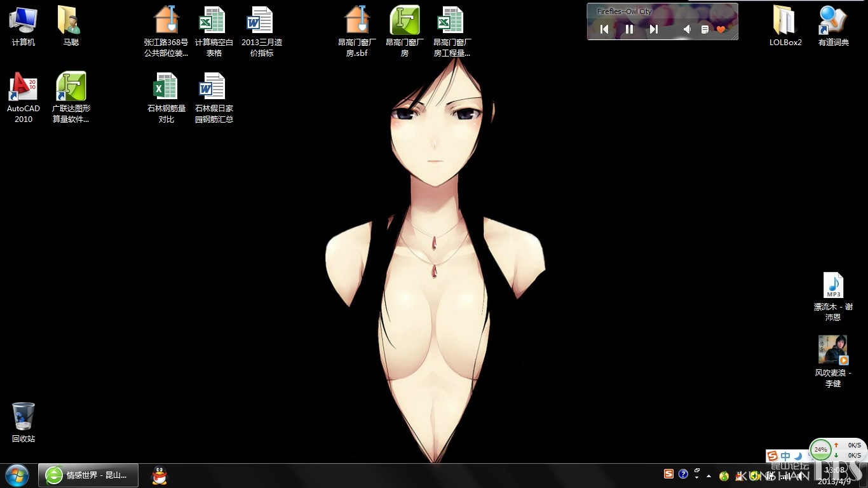
Task: Mute the music widget volume
Action: [x=688, y=29]
